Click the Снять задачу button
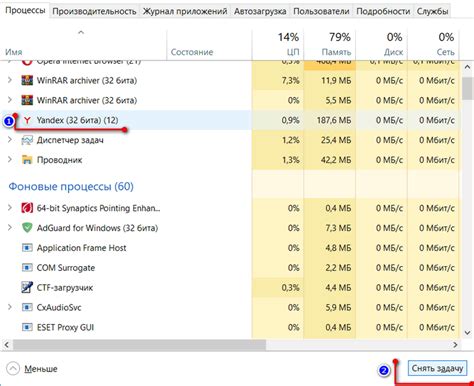 (437, 369)
